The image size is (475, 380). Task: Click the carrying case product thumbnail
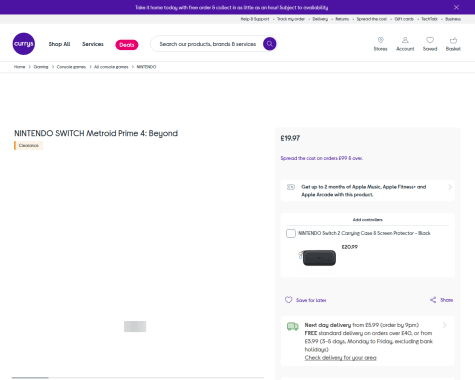317,257
